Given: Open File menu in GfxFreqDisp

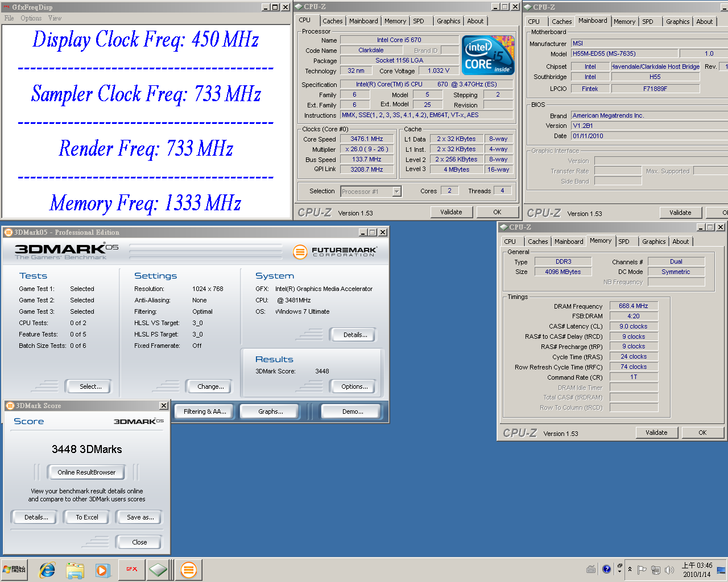Looking at the screenshot, I should 9,18.
